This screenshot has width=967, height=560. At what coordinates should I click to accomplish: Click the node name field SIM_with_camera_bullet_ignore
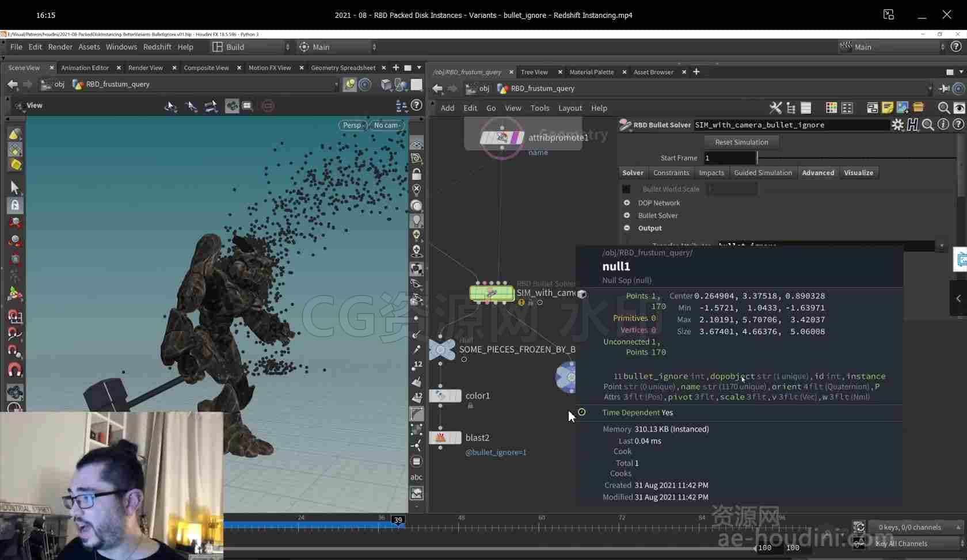[x=791, y=125]
